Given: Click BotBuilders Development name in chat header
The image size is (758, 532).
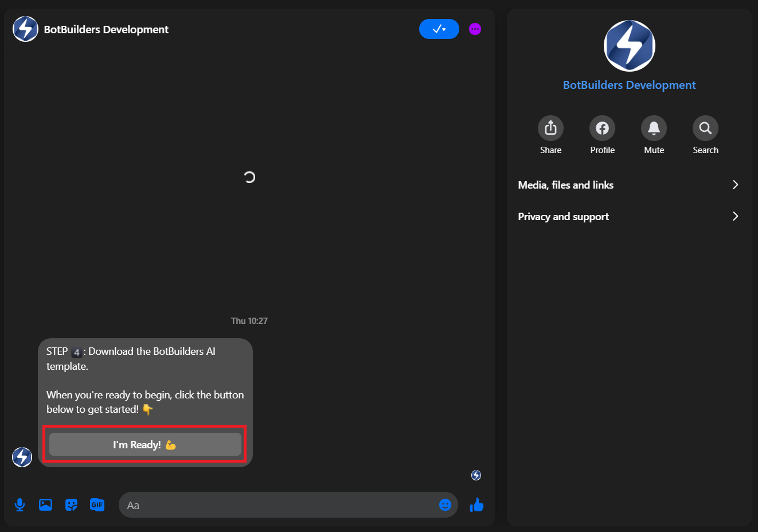Looking at the screenshot, I should [106, 29].
